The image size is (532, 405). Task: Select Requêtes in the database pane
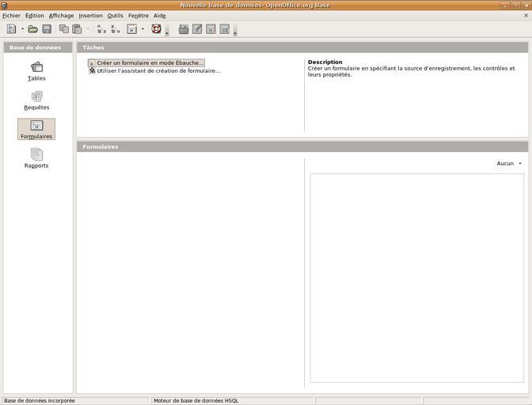36,100
